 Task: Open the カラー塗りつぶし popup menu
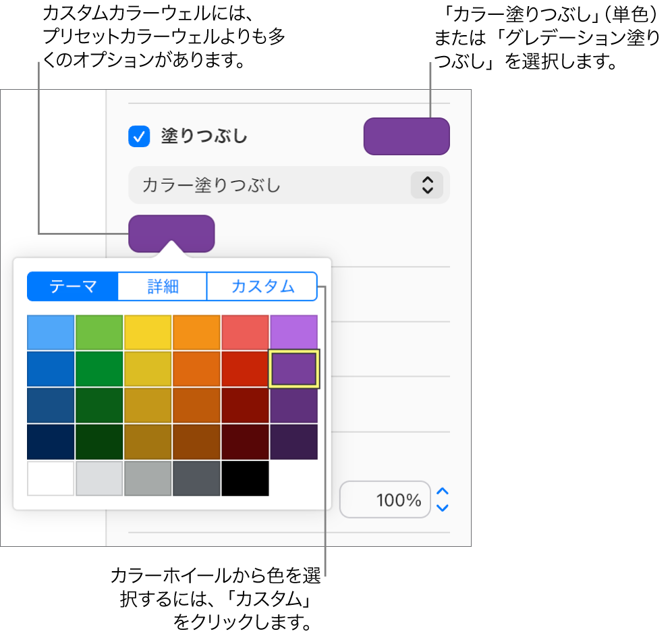tap(288, 185)
